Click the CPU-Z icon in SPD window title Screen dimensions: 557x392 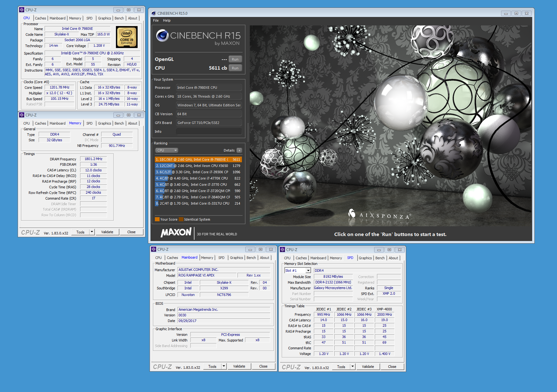(x=282, y=250)
